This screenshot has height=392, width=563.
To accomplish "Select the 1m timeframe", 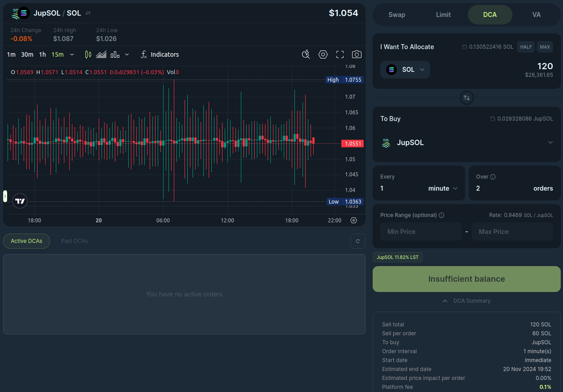I will point(11,54).
